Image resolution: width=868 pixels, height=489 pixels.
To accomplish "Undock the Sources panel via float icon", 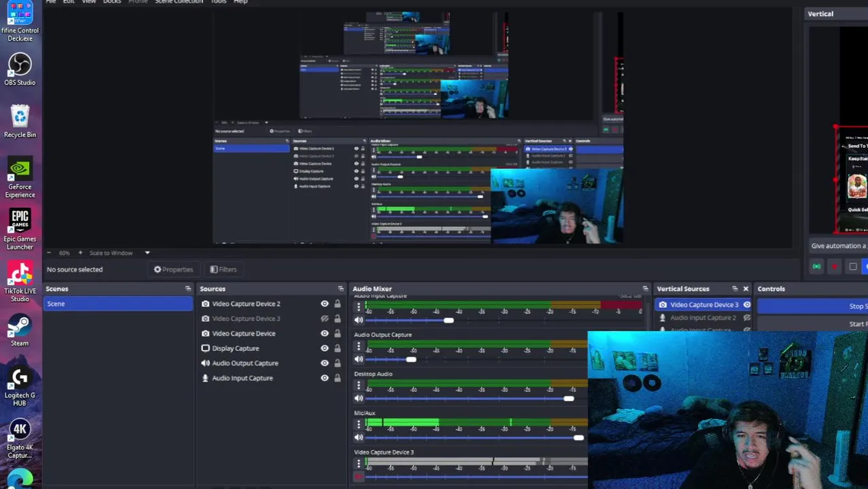I will 341,289.
